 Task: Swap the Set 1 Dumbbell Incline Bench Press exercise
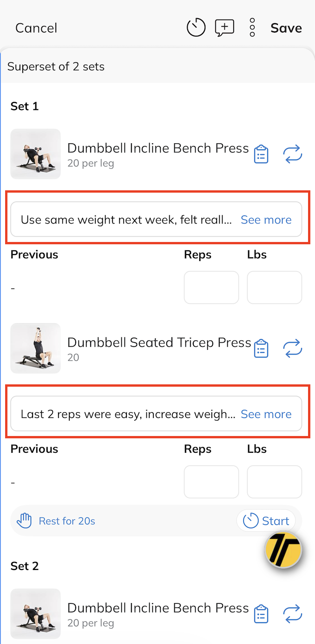293,154
